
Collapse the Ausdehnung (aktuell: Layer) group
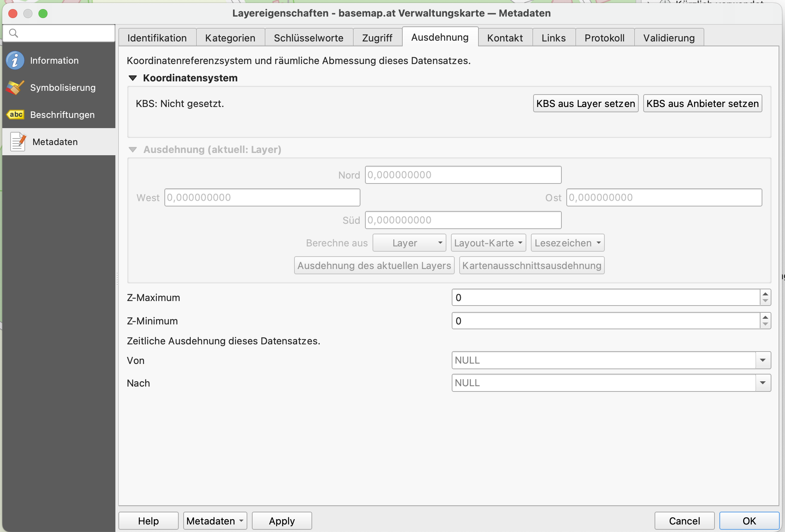133,150
